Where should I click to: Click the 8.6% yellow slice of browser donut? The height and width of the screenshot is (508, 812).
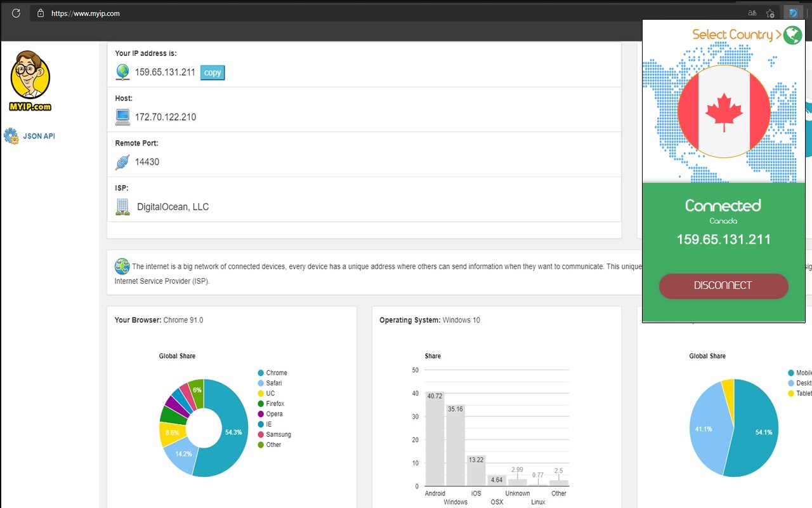click(171, 432)
